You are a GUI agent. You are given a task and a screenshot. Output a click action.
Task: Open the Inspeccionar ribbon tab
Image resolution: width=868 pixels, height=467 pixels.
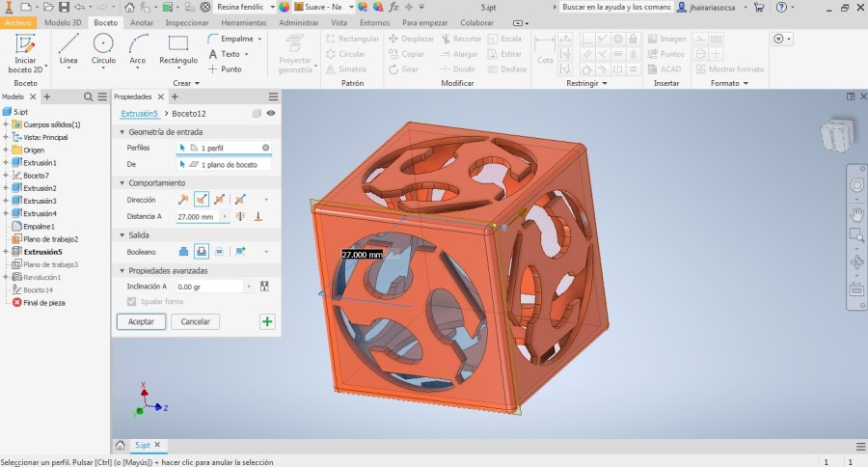coord(187,23)
